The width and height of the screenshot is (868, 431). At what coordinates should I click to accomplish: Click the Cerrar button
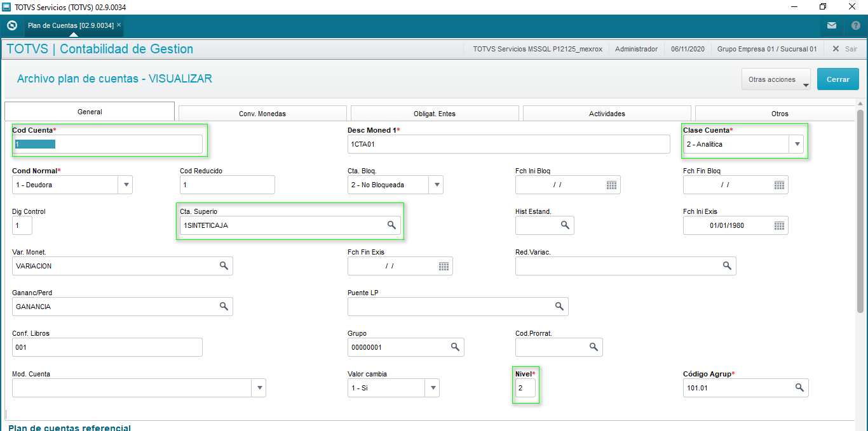point(838,79)
